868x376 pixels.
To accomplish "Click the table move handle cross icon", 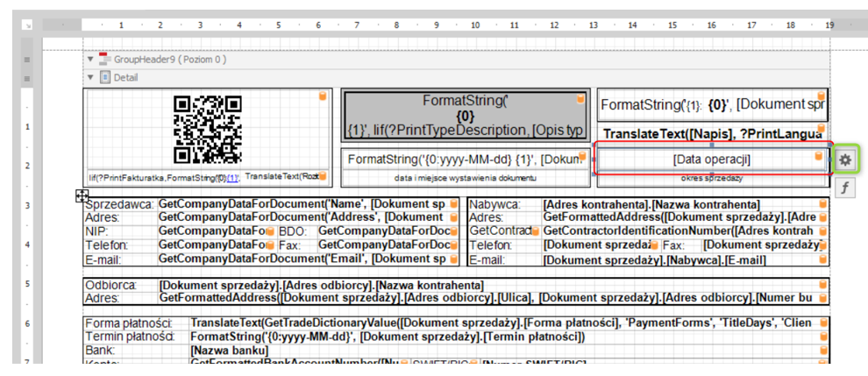I will coord(82,195).
